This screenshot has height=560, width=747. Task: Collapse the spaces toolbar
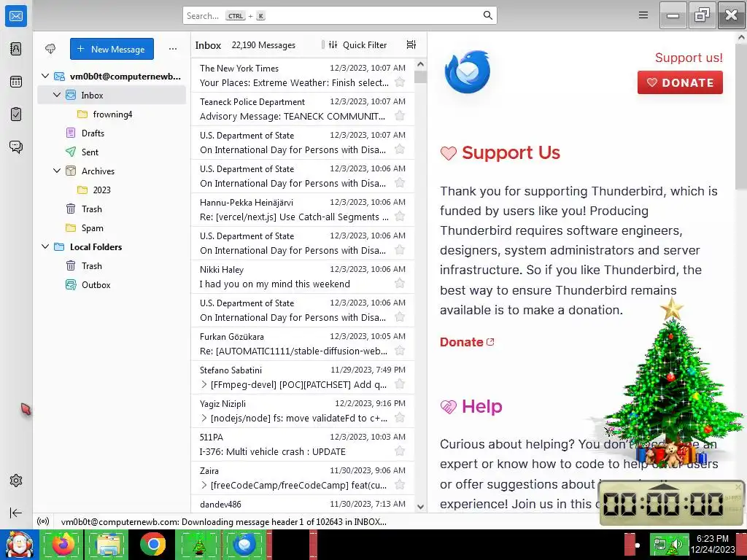(16, 513)
